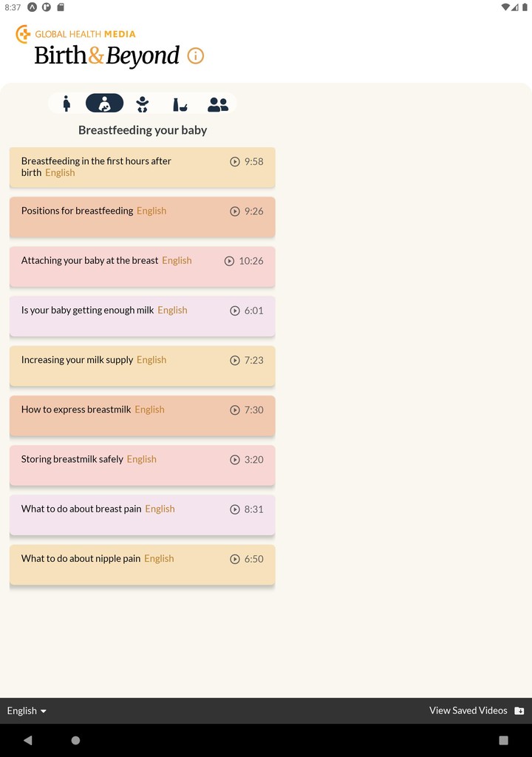Open Is your baby getting enough milk video
The height and width of the screenshot is (757, 532).
(87, 310)
